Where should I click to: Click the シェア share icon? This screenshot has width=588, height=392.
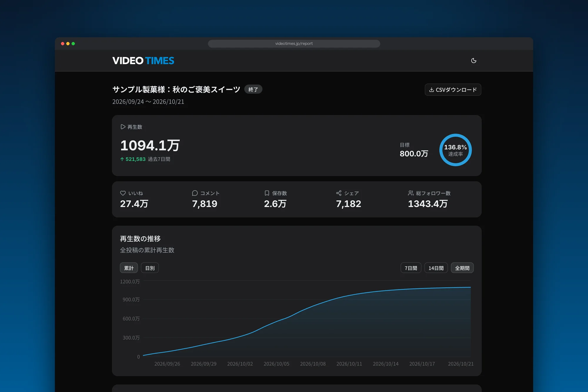tap(339, 193)
